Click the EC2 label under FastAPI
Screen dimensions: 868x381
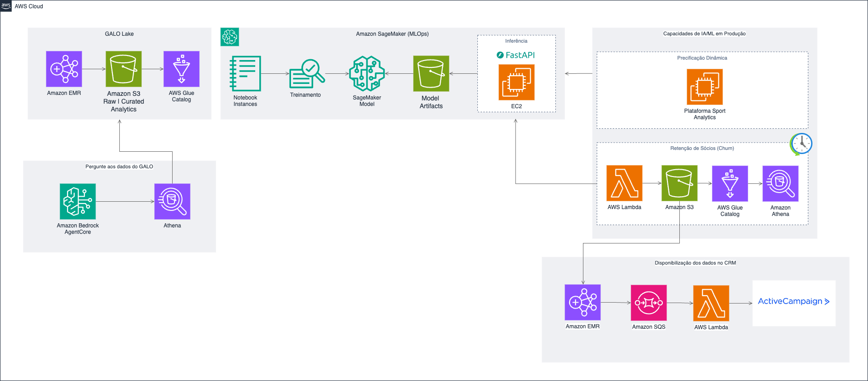[x=516, y=106]
